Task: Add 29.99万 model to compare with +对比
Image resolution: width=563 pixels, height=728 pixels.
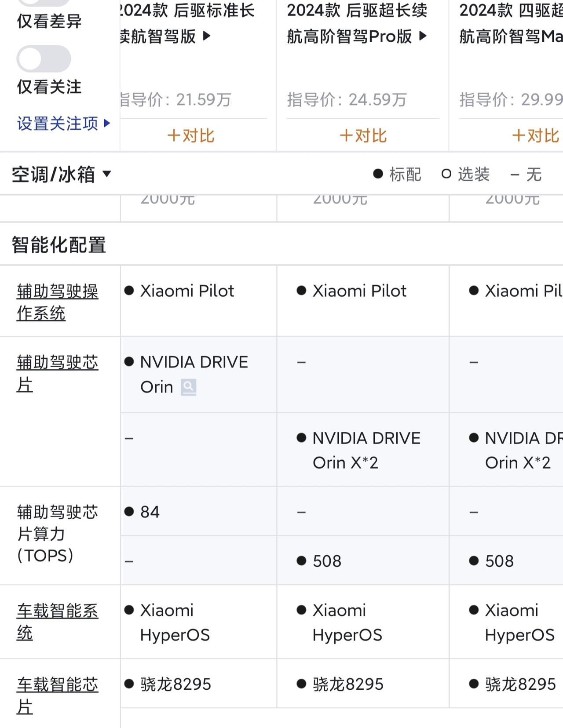Action: 535,135
